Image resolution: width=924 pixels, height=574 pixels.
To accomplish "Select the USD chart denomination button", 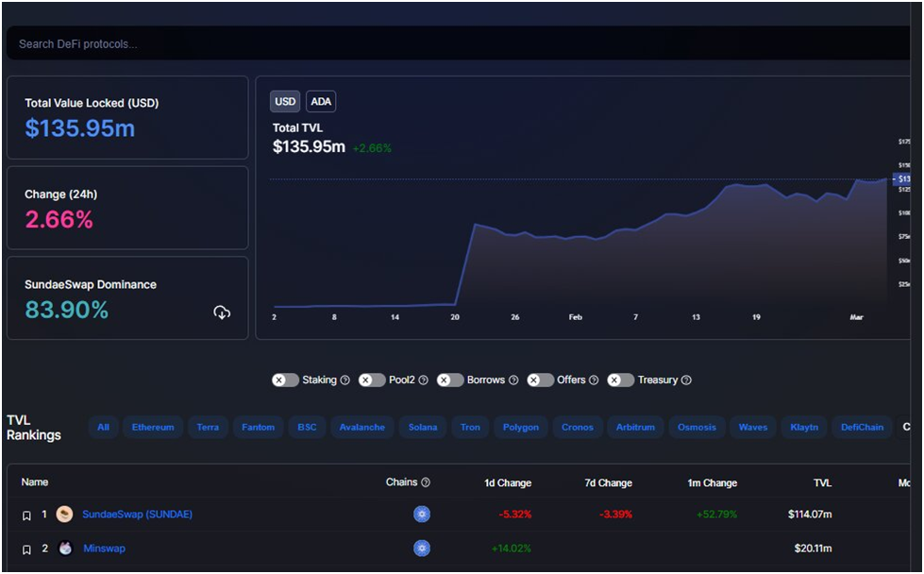I will pos(285,102).
